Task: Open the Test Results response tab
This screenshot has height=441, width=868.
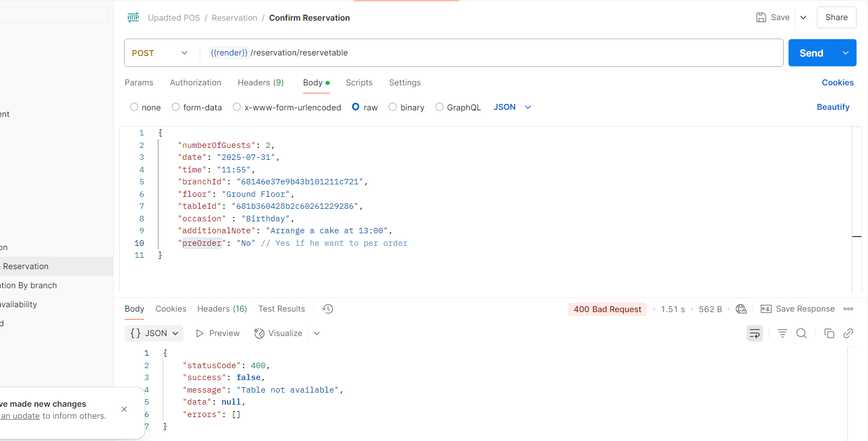Action: 281,309
